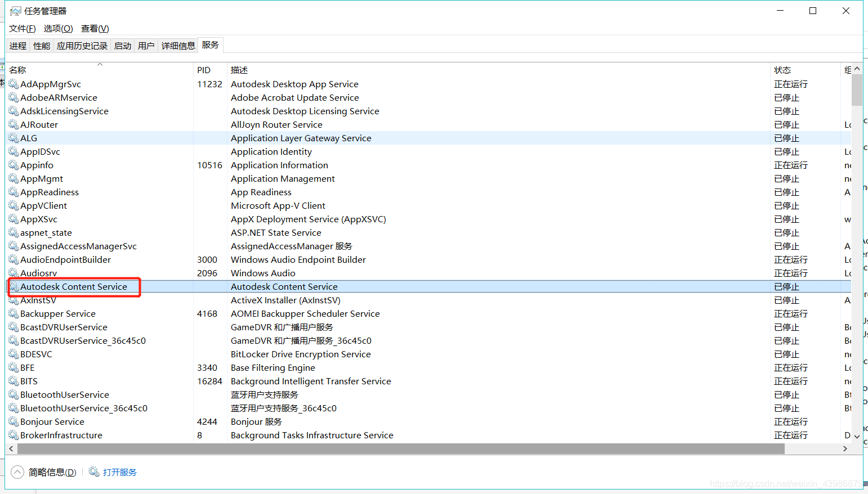
Task: Collapse to 简略信息 using the up-arrow circle
Action: point(17,472)
